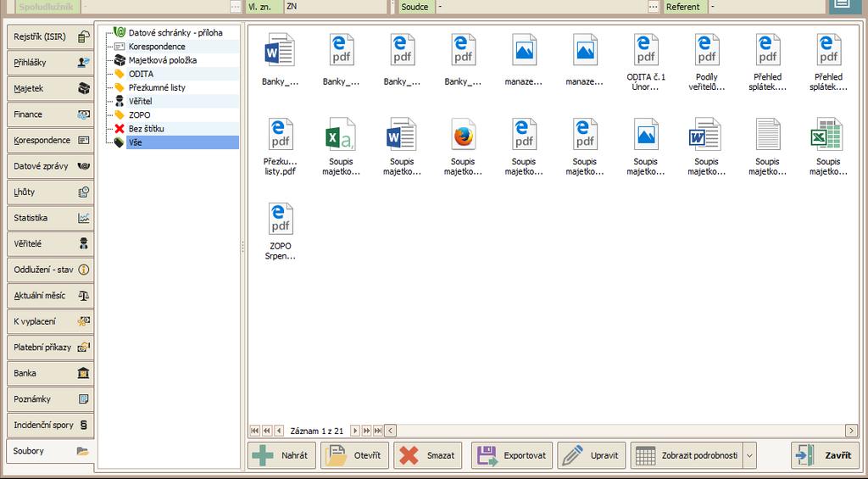Screen dimensions: 868x479
Task: Select the Soupis majetko Excel spreadsheet with grid icon
Action: pyautogui.click(x=828, y=147)
